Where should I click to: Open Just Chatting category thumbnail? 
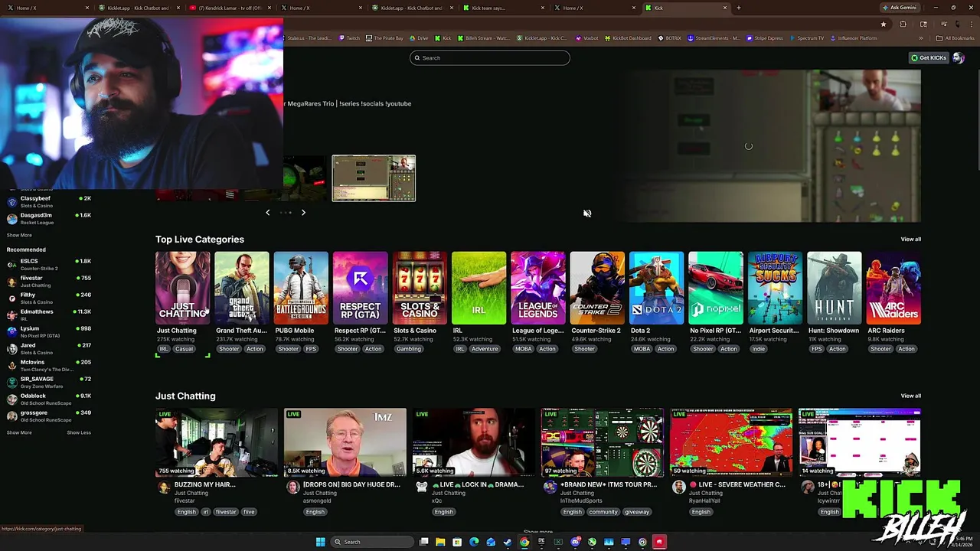[x=182, y=288]
